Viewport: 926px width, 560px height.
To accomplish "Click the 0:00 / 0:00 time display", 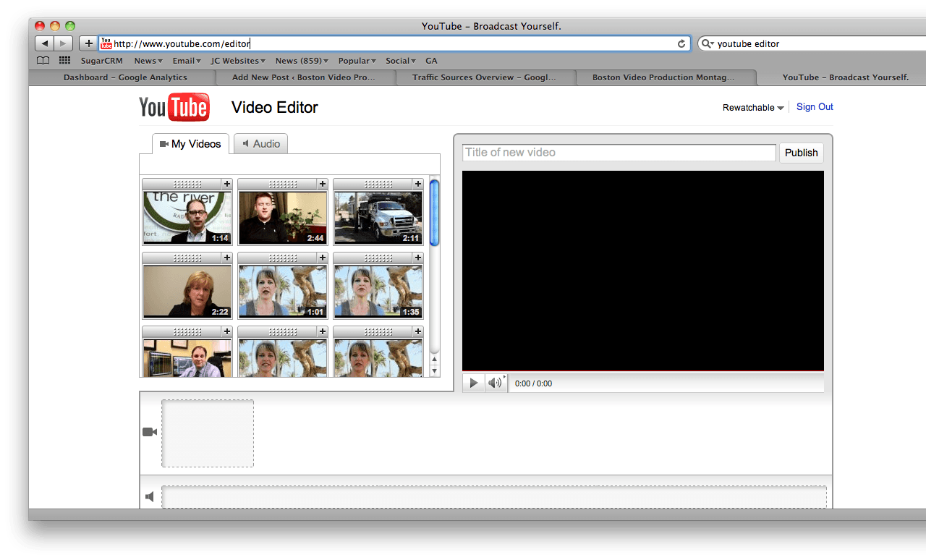I will click(x=533, y=383).
